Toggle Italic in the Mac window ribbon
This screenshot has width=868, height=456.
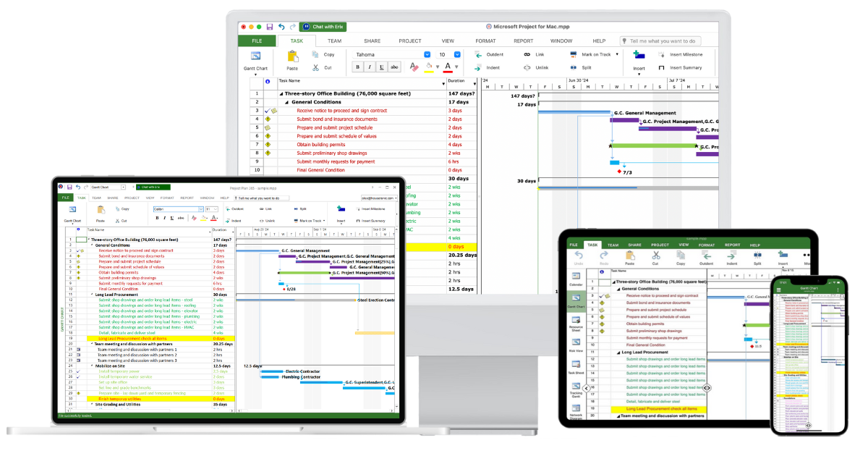click(370, 67)
